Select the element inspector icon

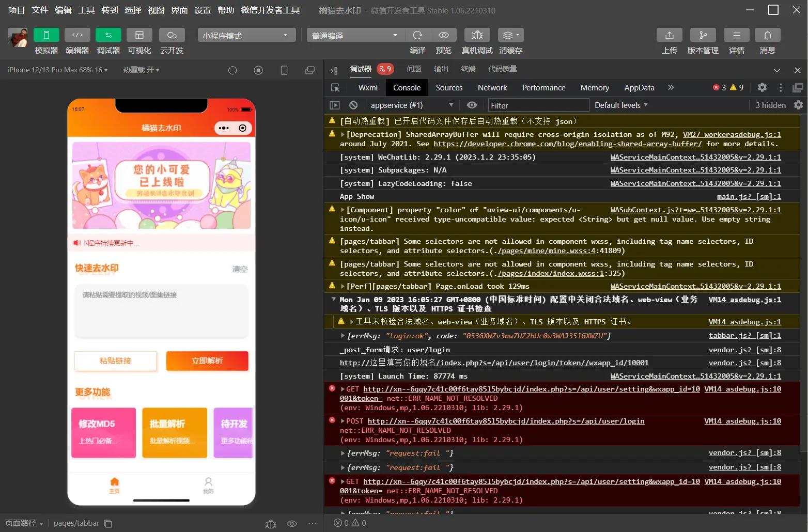[335, 88]
